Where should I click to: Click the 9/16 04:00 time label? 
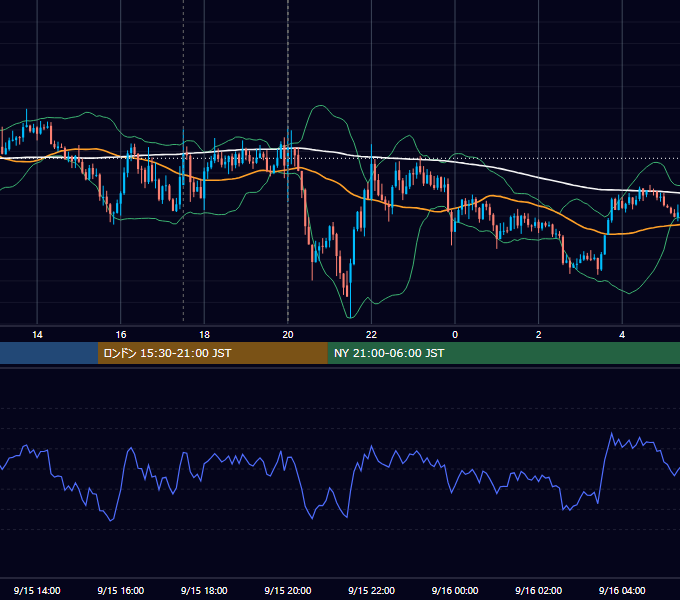pos(622,590)
